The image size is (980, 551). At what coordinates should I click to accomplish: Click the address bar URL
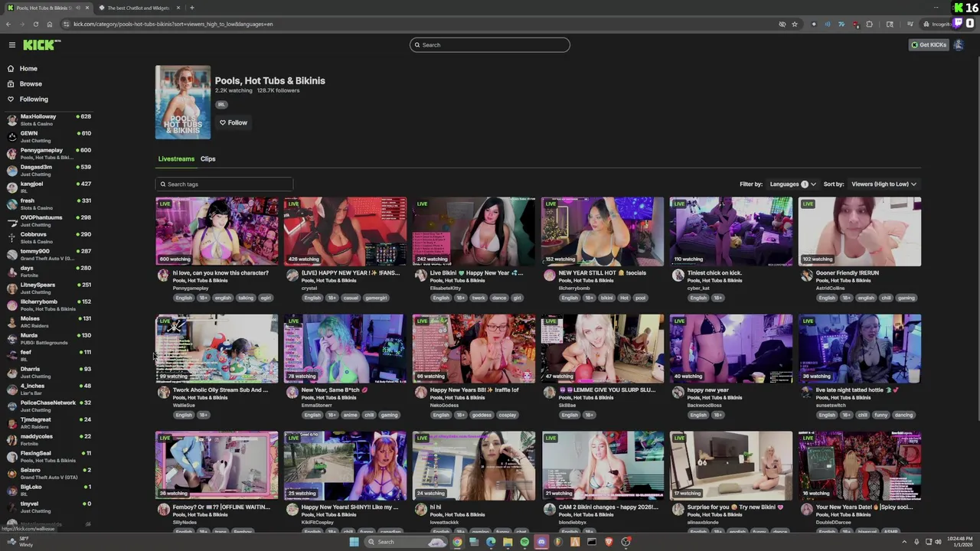(x=173, y=24)
